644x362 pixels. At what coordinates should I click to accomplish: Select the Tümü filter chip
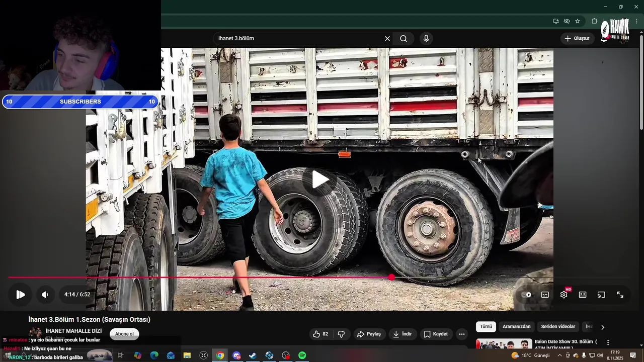[486, 327]
